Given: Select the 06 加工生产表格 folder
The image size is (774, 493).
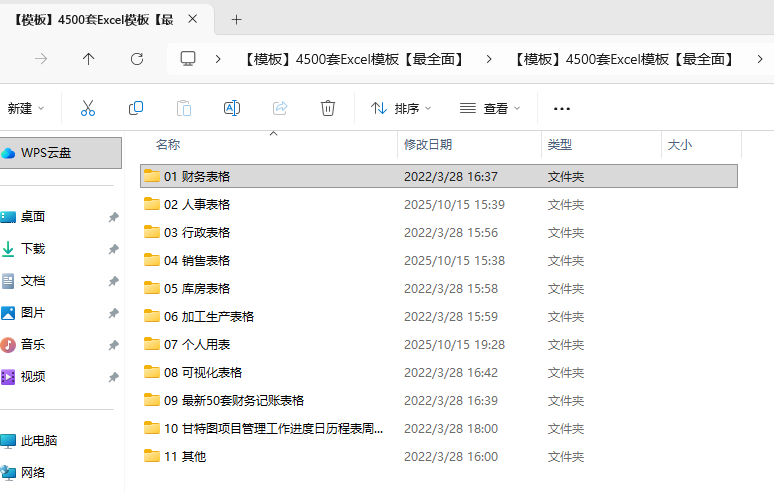Looking at the screenshot, I should pos(439,316).
